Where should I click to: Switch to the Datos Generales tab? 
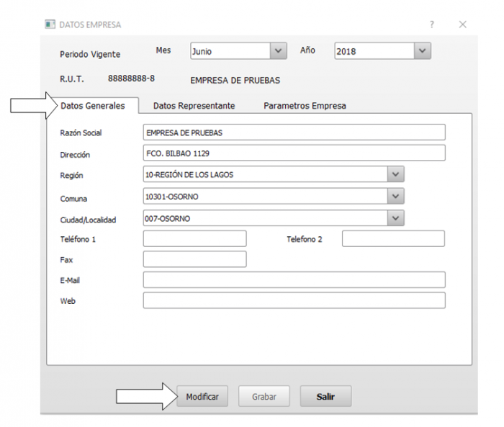92,106
